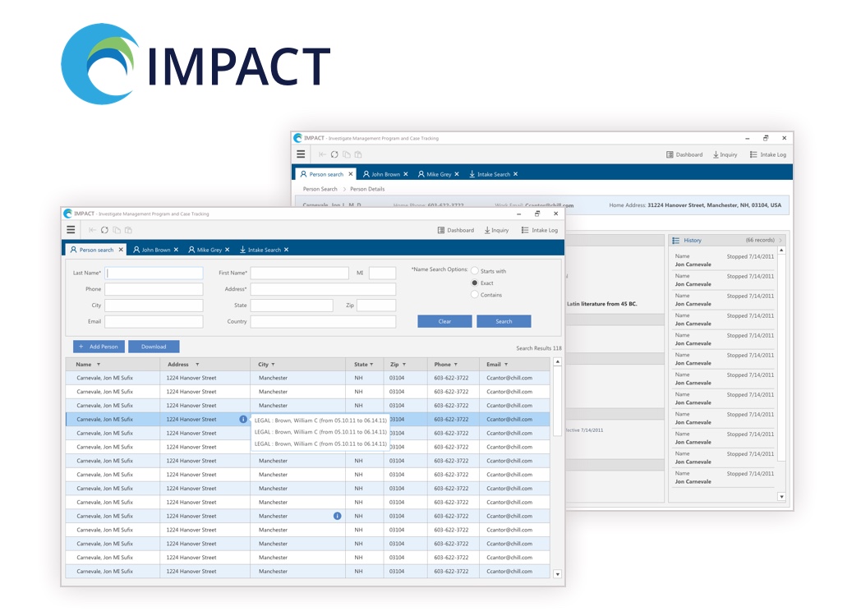Open City column filter dropdown
This screenshot has height=616, width=861.
(273, 365)
